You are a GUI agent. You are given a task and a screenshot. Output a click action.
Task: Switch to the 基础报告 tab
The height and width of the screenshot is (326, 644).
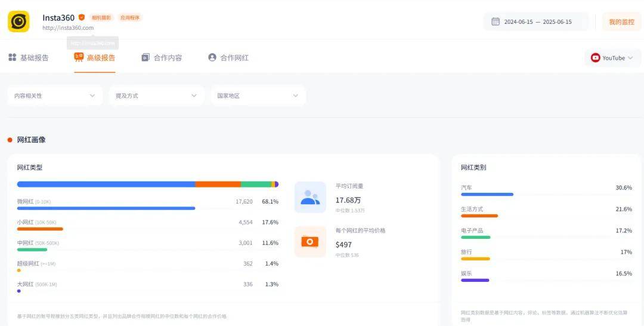[x=29, y=58]
